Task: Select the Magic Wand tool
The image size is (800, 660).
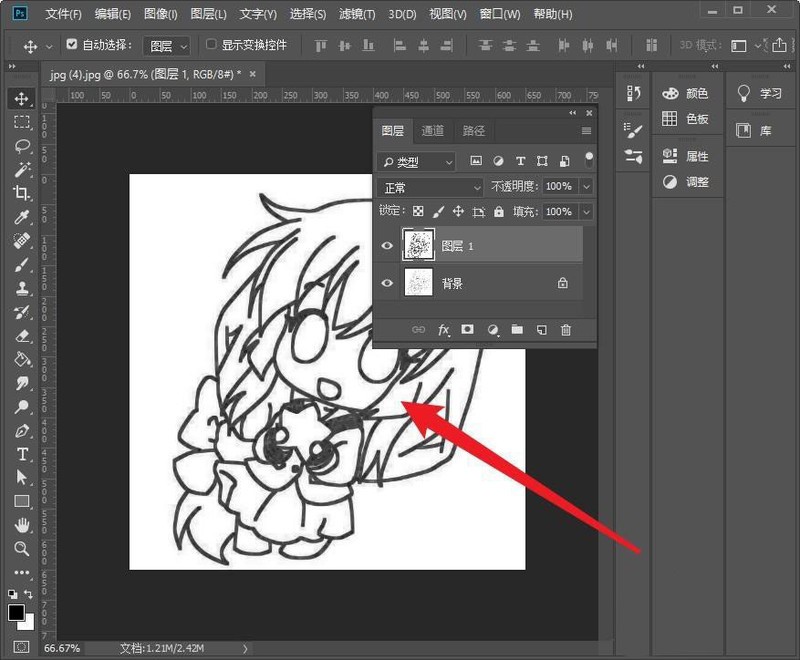Action: point(22,169)
